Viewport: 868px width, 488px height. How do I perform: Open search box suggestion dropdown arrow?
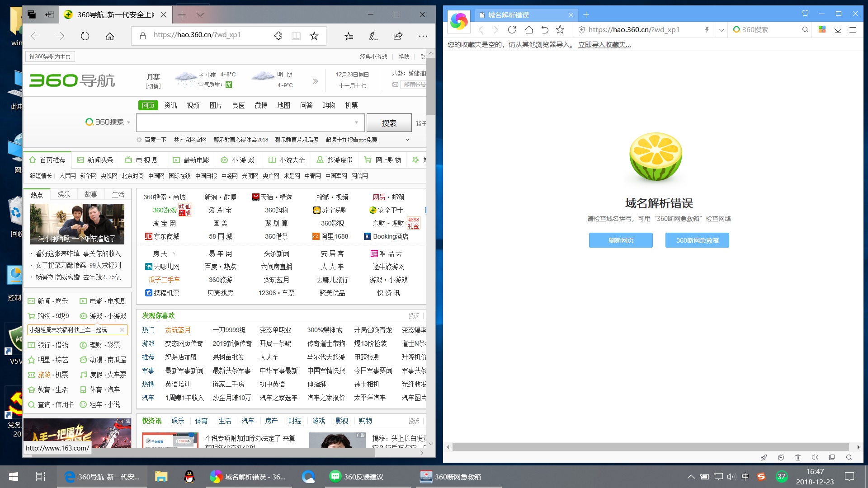(356, 122)
